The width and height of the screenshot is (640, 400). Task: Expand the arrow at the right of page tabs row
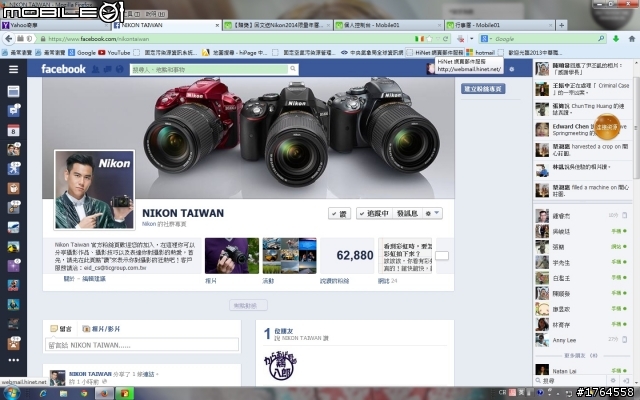(x=442, y=256)
